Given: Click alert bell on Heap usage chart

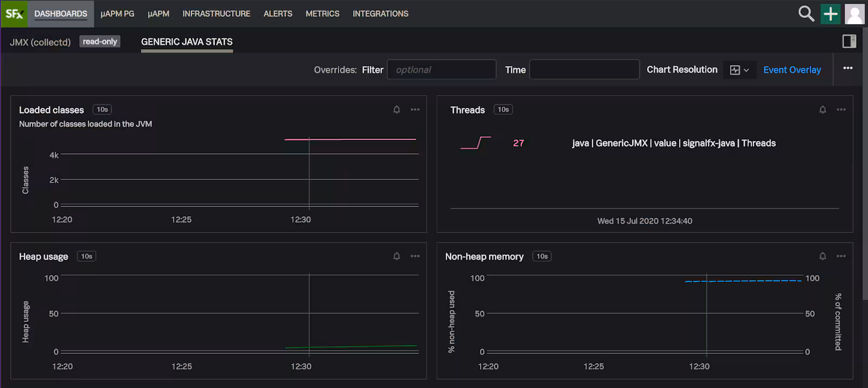Looking at the screenshot, I should 397,256.
